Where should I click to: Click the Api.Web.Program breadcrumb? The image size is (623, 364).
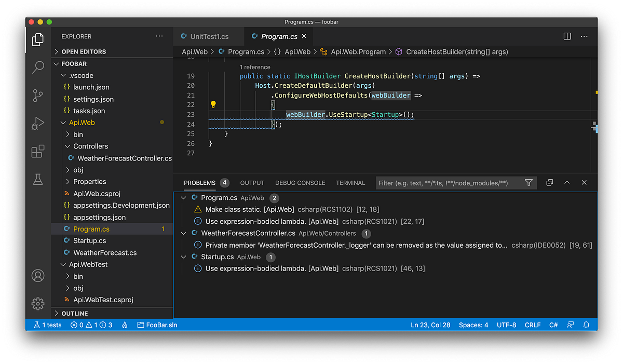(x=358, y=51)
